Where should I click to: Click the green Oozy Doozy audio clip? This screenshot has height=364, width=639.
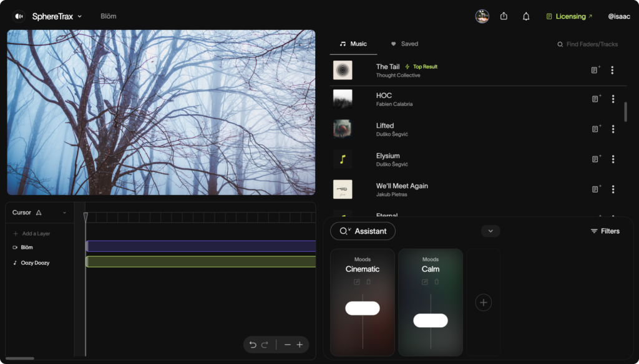point(201,261)
